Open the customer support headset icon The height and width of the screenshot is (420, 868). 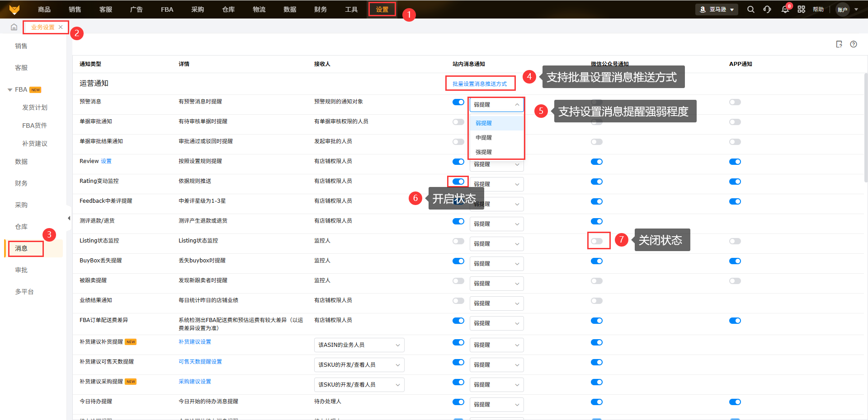click(x=767, y=9)
